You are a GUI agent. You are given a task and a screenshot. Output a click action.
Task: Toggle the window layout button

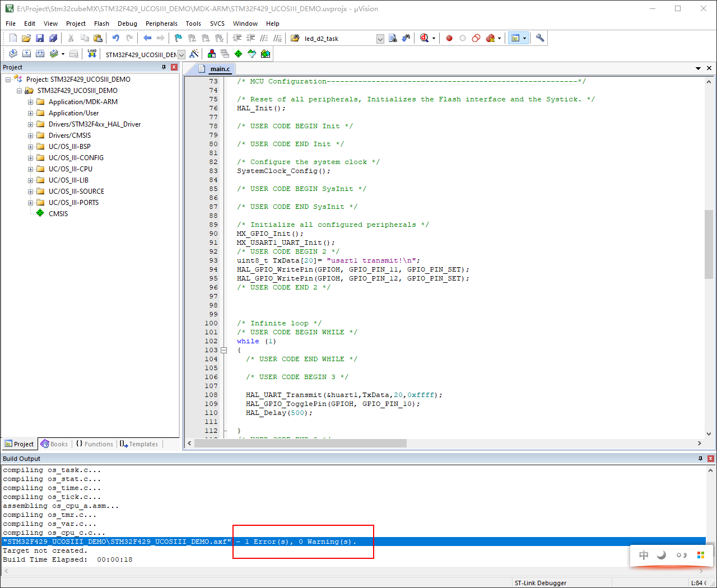click(x=515, y=38)
